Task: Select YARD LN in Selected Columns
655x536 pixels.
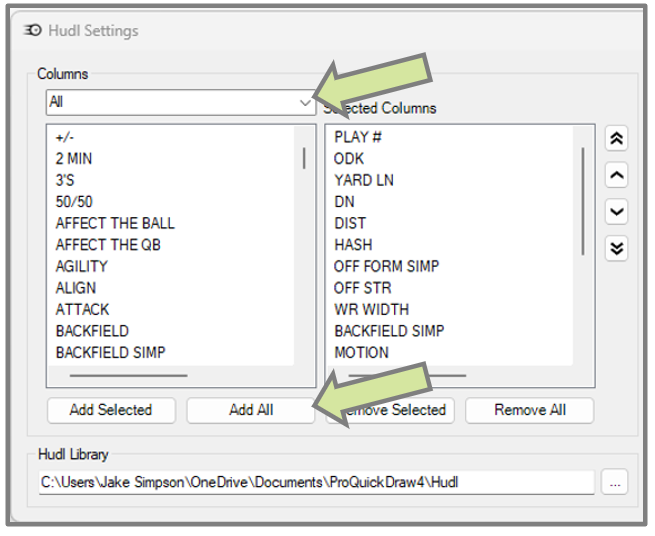Action: 363,180
